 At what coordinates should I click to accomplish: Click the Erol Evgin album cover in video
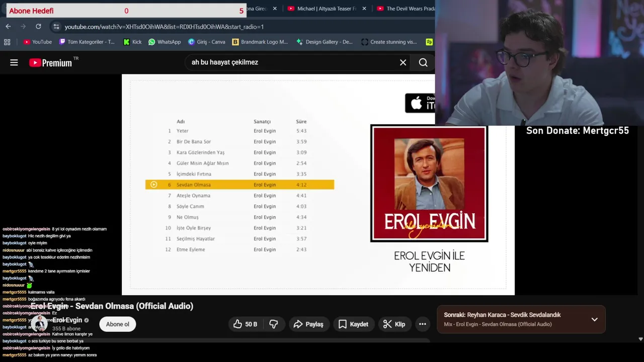tap(429, 184)
